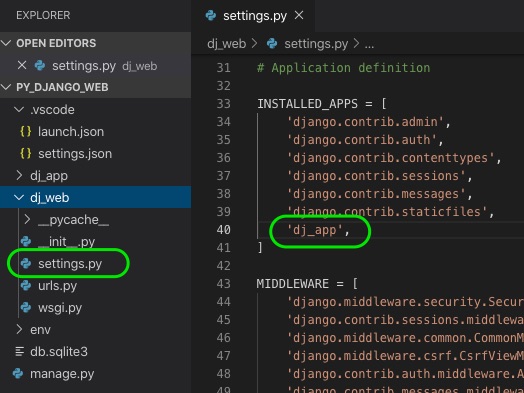
Task: Expand the dj_app folder chevron
Action: click(x=19, y=175)
